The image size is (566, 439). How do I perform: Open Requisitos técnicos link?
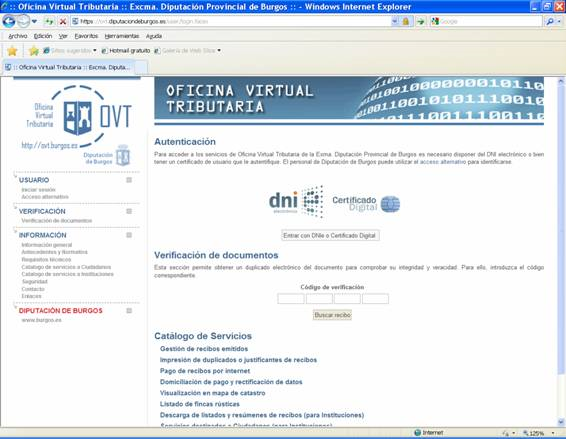click(x=46, y=260)
